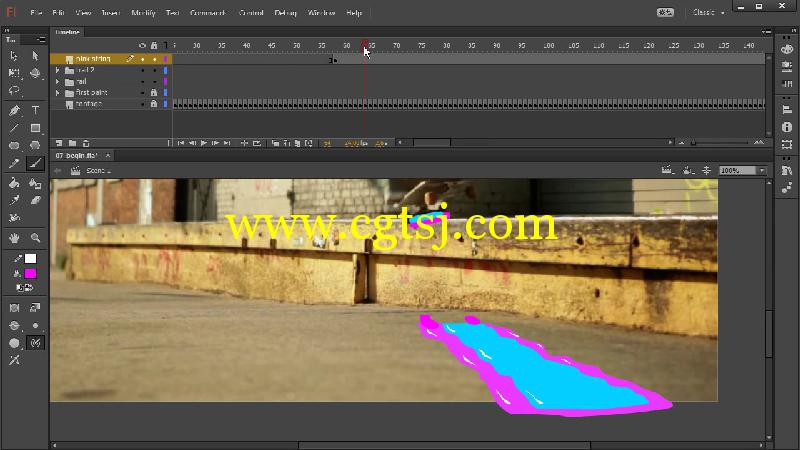Click the white stroke color swatch
Screen dimensions: 800x450
click(31, 259)
